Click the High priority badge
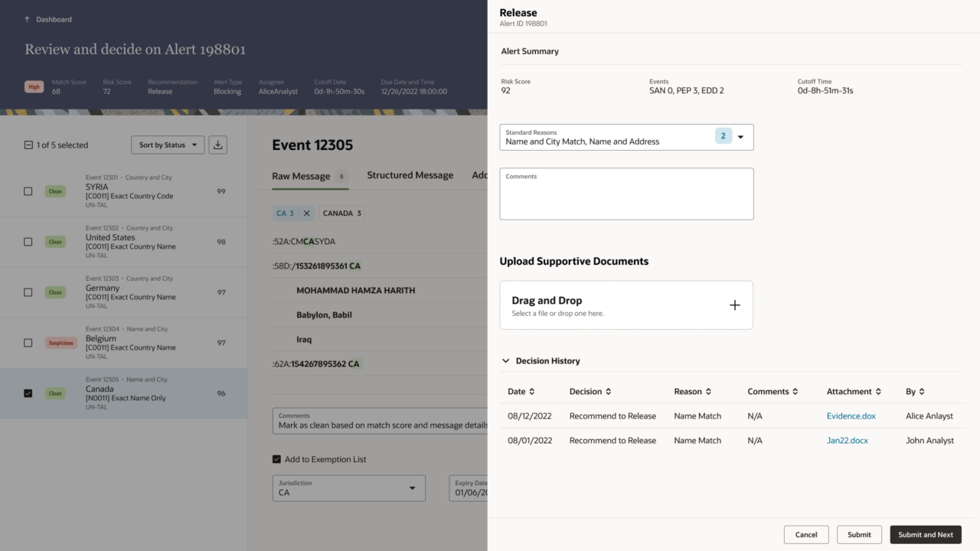980x551 pixels. pos(34,87)
